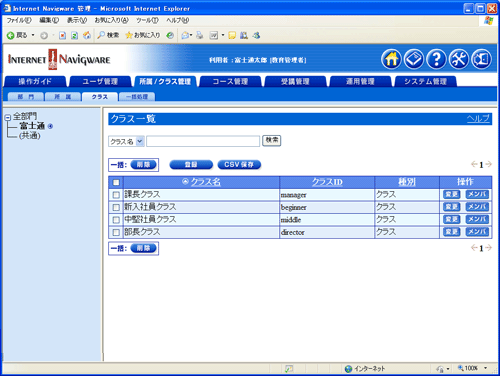The image size is (500, 376).
Task: Check the 新入社員クラス row checkbox
Action: pyautogui.click(x=116, y=207)
